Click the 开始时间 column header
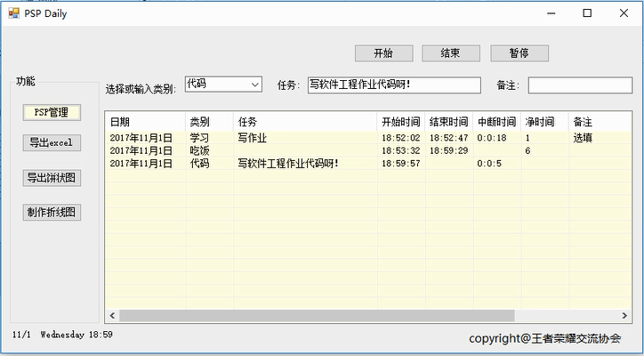Image resolution: width=644 pixels, height=356 pixels. (401, 122)
